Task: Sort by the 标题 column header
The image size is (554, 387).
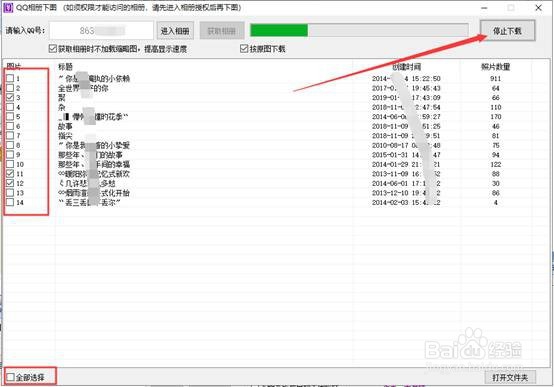Action: pos(65,66)
